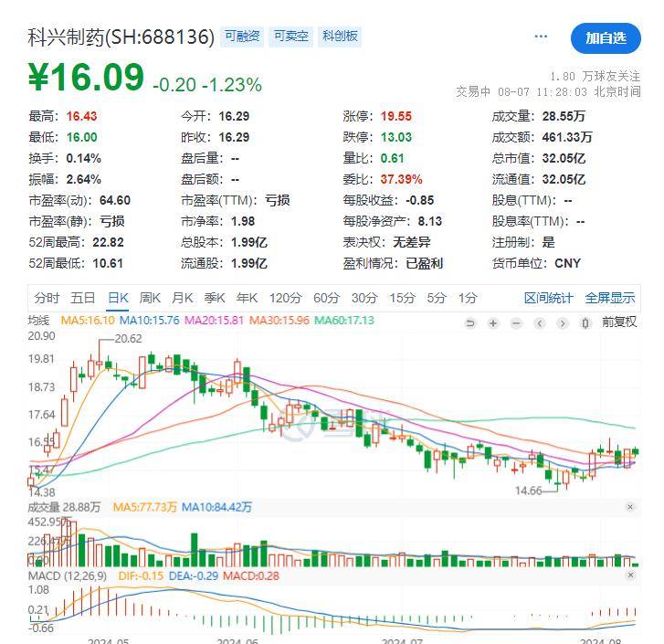664x644 pixels.
Task: Select the 日K chart tab
Action: 118,298
